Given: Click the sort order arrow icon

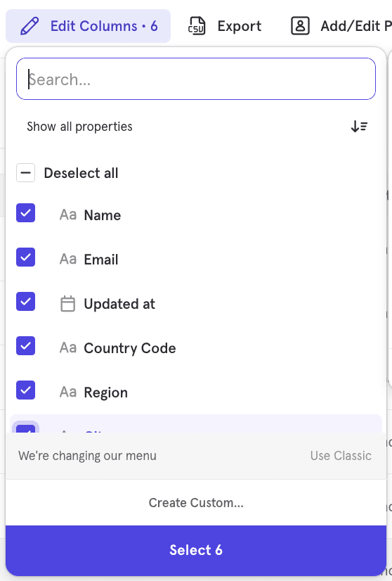Looking at the screenshot, I should [x=359, y=127].
